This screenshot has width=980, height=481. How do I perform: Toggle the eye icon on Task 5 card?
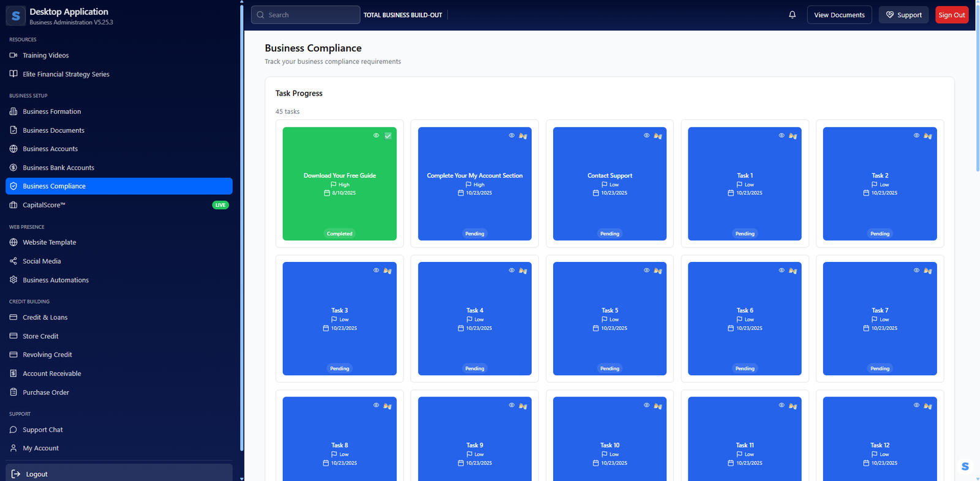pyautogui.click(x=646, y=270)
